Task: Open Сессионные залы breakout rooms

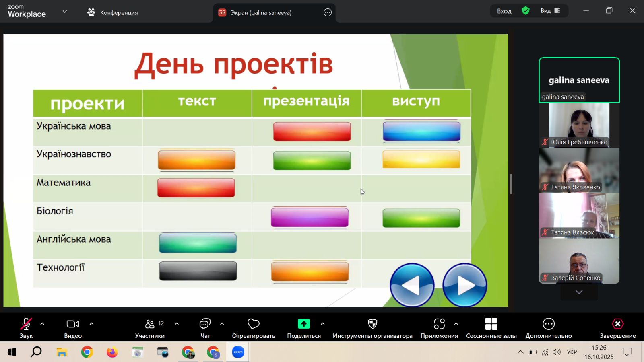Action: pyautogui.click(x=491, y=325)
